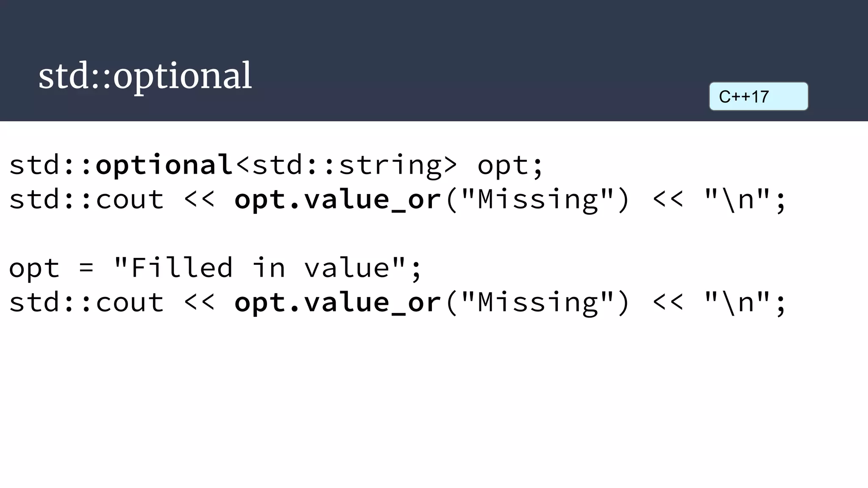
Task: Click the opt; variable name in the declaration
Action: [x=510, y=166]
